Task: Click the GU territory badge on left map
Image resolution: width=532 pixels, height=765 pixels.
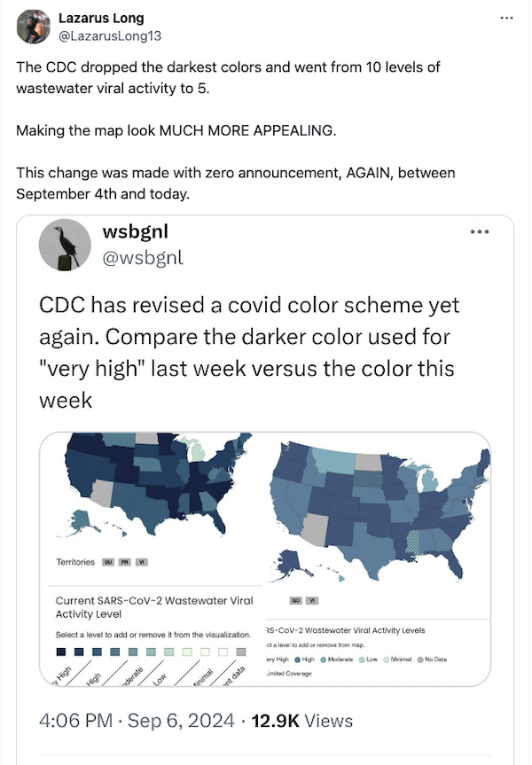Action: point(108,563)
